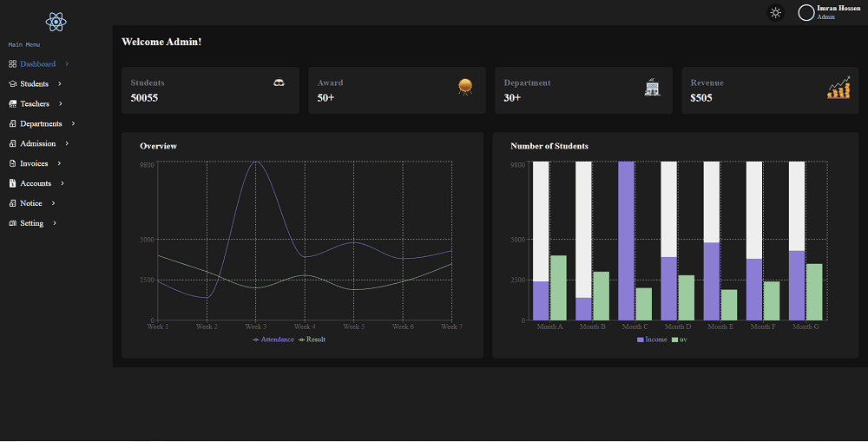Click the Accounts file icon in sidebar
The image size is (868, 442).
point(12,183)
